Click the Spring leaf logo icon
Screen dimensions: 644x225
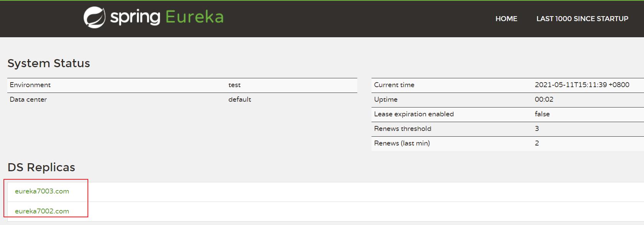(94, 18)
